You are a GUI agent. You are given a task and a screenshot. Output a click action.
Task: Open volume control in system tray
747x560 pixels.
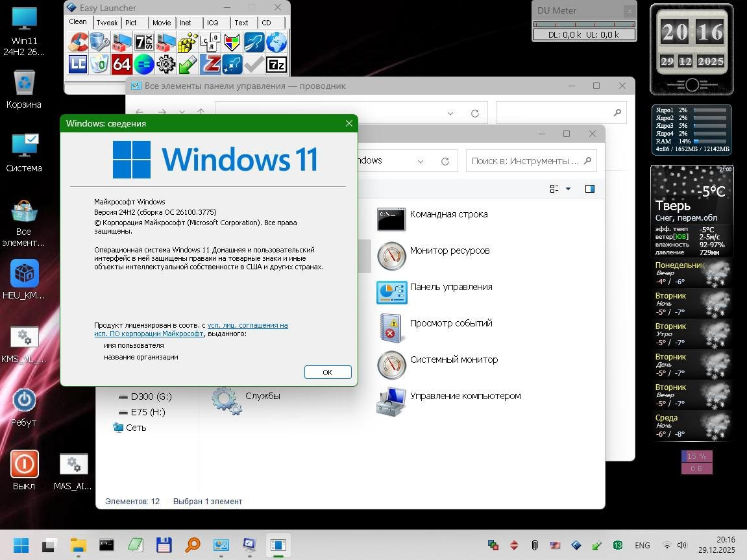[x=681, y=545]
